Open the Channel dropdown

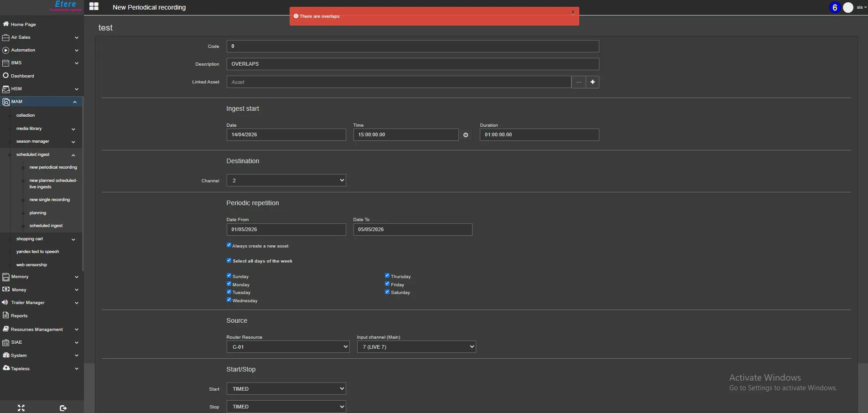(286, 181)
